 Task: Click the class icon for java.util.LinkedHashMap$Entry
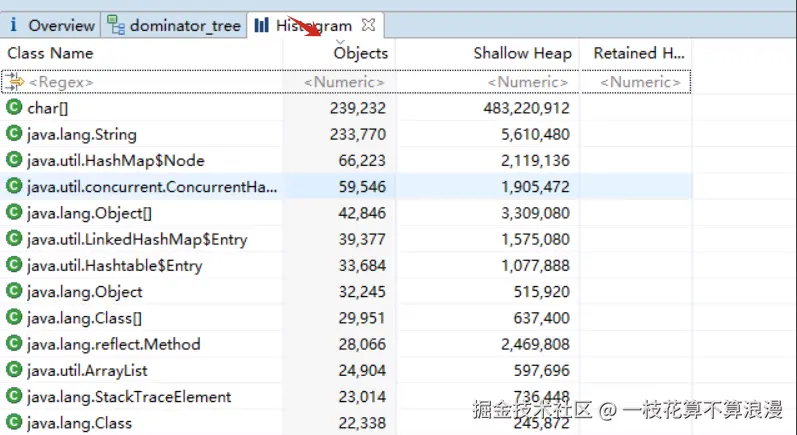(x=14, y=239)
